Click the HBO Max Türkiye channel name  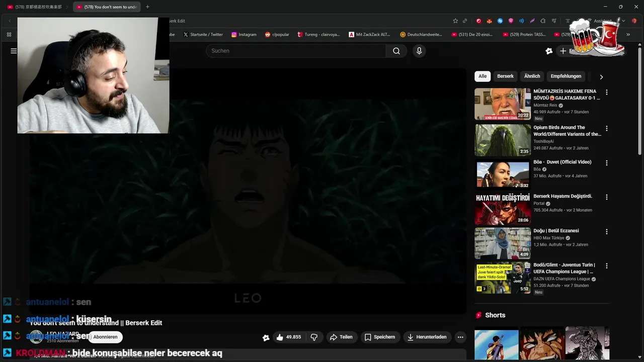[549, 238]
